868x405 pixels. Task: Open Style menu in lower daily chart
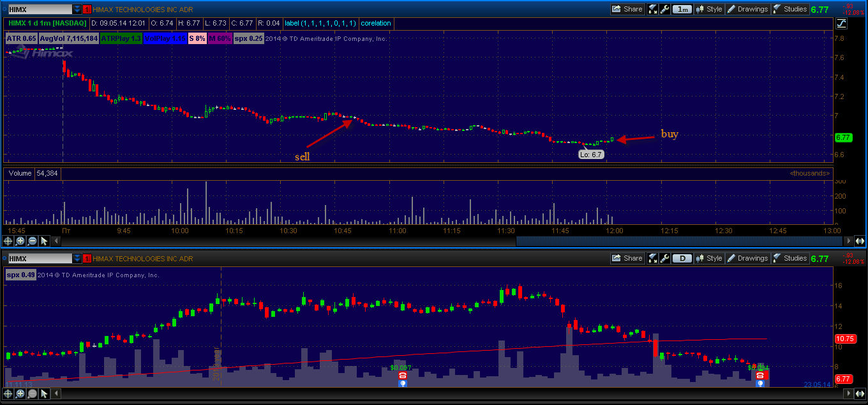click(709, 258)
